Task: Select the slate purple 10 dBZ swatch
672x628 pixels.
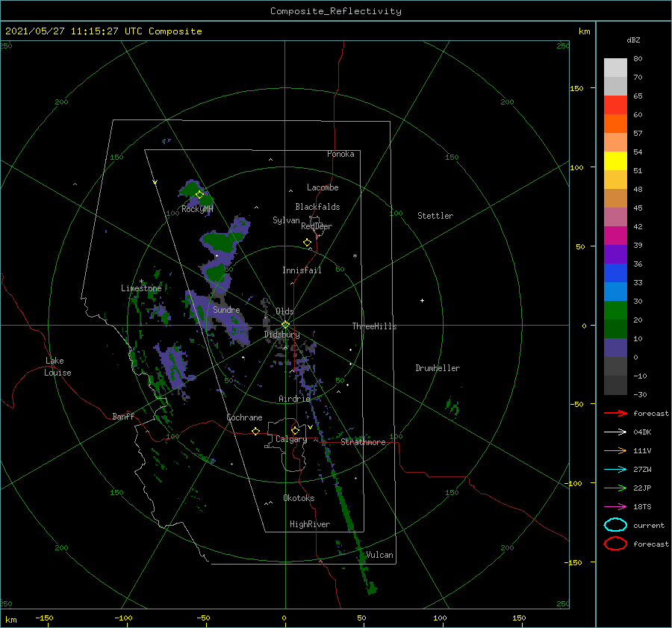Action: point(615,348)
